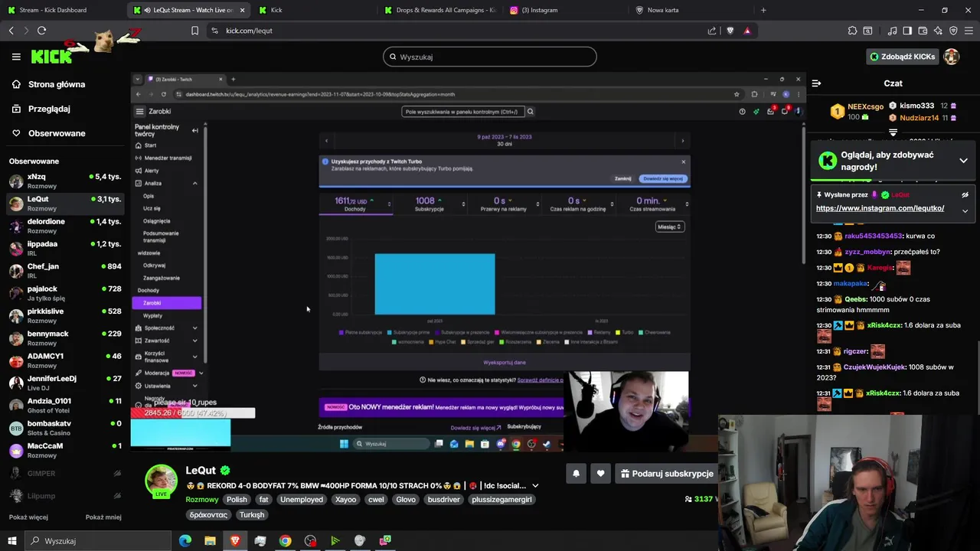Screen dimensions: 980x551
Task: Open a new browser tab
Action: pyautogui.click(x=763, y=10)
